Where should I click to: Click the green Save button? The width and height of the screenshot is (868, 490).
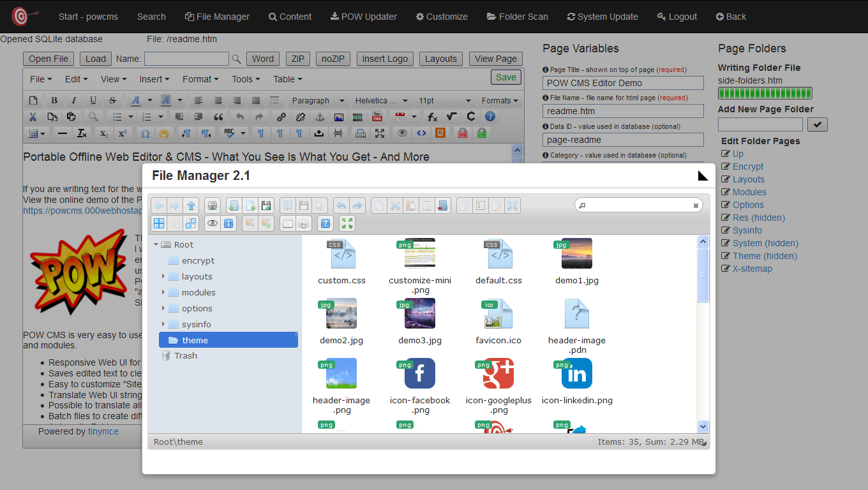(506, 77)
